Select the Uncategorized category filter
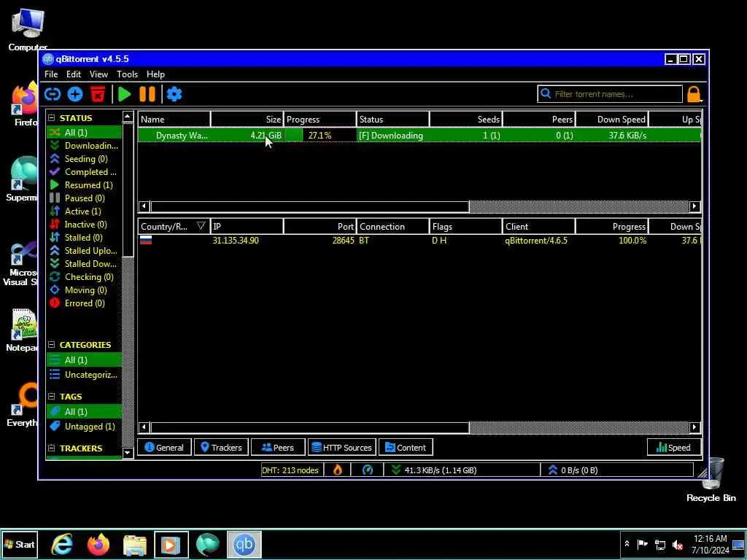The image size is (747, 560). [x=84, y=375]
